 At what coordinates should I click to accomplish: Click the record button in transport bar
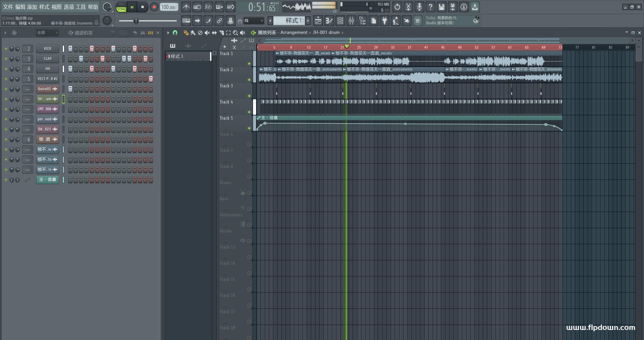point(154,7)
